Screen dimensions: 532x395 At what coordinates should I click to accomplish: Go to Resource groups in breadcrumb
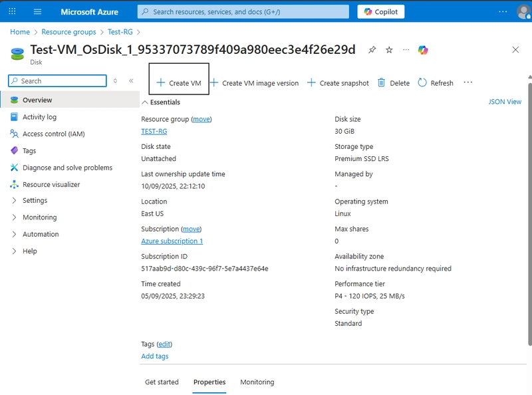(x=68, y=32)
